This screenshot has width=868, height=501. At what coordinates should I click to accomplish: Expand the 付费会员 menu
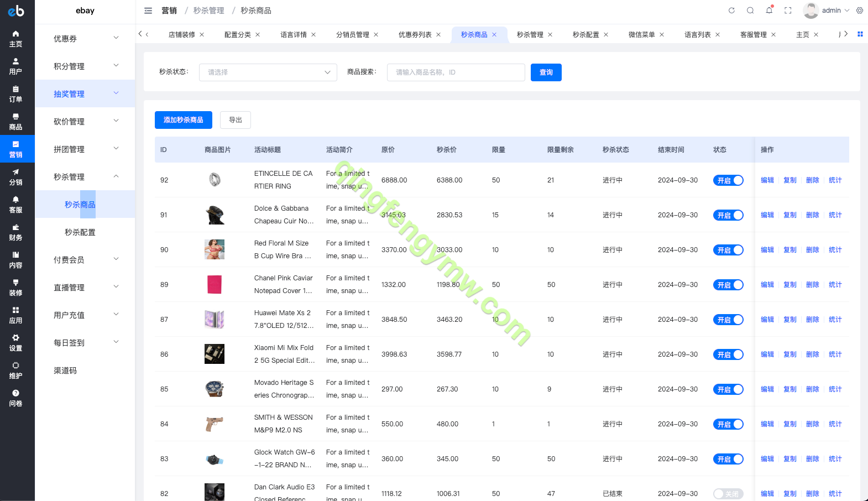(85, 259)
